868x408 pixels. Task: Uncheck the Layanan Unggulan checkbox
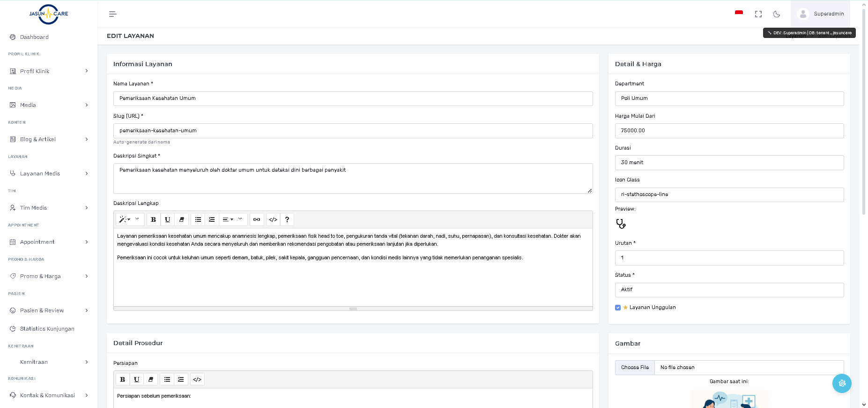pos(618,308)
